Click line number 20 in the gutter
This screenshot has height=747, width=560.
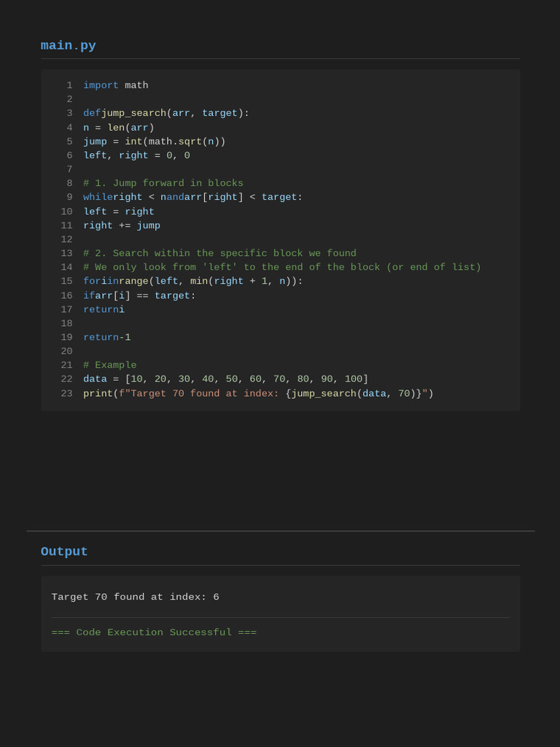(x=66, y=351)
